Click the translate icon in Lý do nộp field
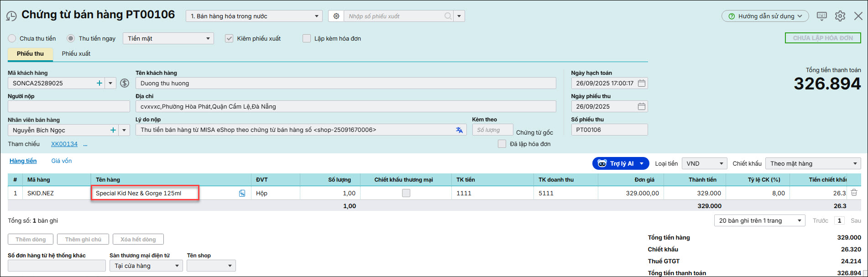 pyautogui.click(x=459, y=130)
